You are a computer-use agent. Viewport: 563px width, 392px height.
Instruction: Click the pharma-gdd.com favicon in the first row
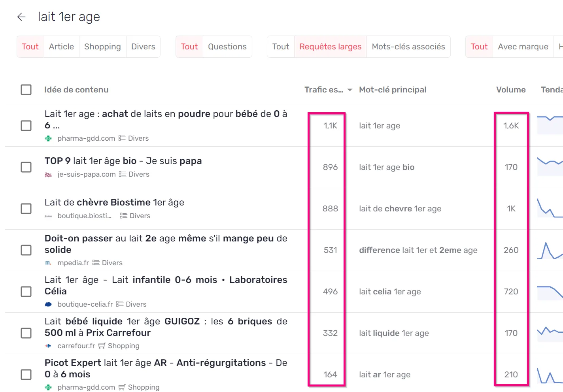coord(48,138)
